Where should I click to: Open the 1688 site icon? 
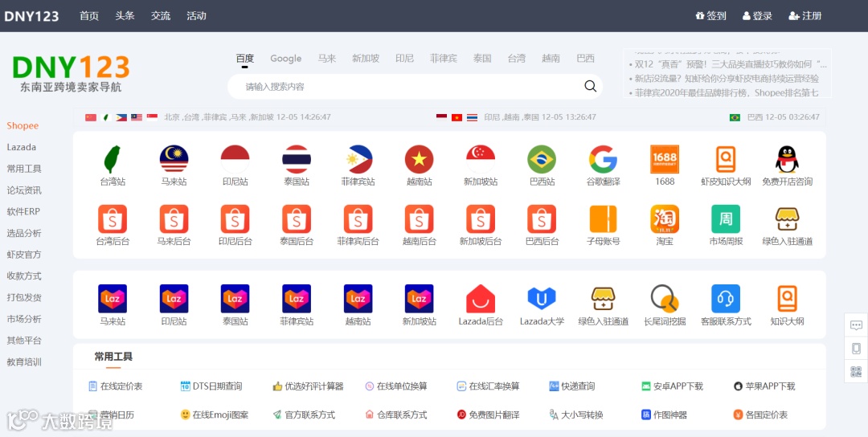[x=665, y=159]
